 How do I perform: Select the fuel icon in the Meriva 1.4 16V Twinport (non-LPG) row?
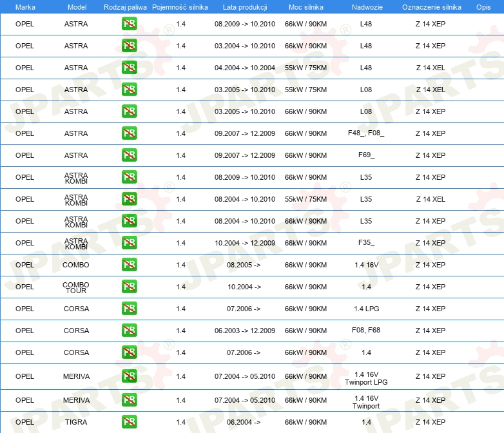click(129, 400)
